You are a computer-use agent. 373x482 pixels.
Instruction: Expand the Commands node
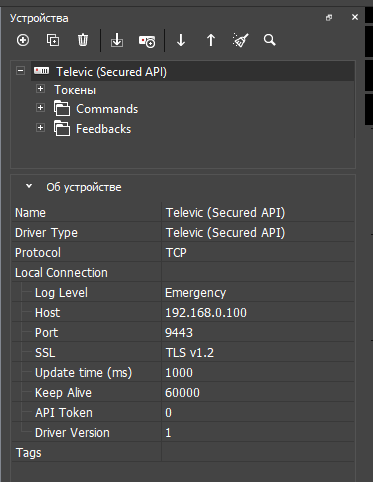pos(40,108)
